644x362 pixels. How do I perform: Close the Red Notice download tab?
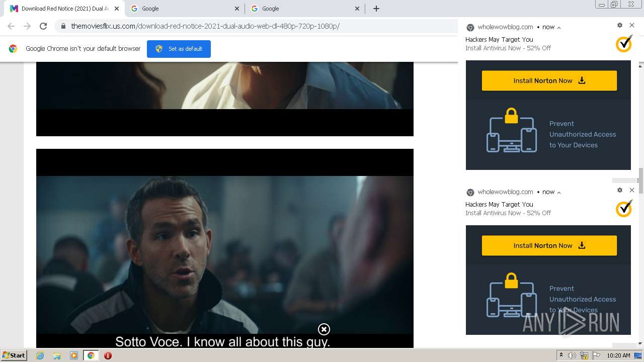[117, 9]
